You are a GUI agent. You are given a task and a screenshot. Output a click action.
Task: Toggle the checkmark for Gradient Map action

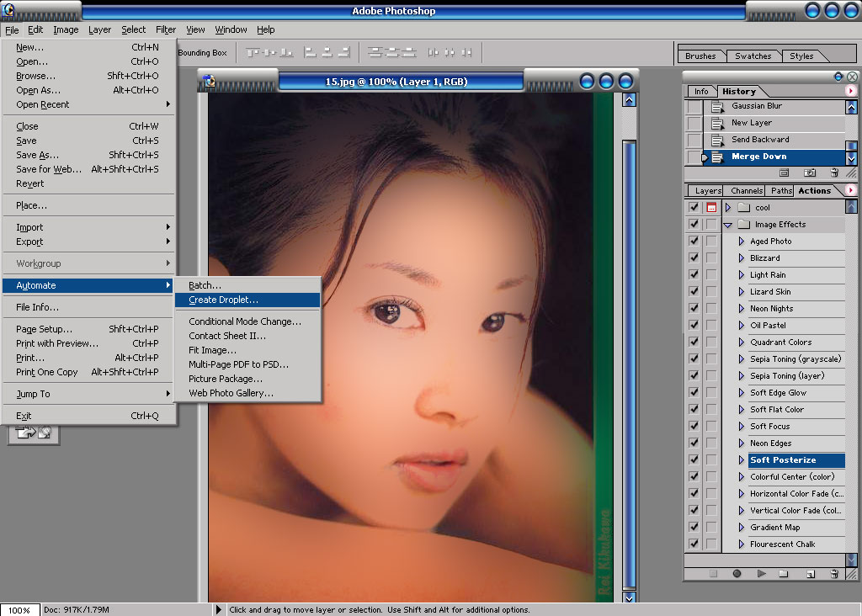point(694,527)
